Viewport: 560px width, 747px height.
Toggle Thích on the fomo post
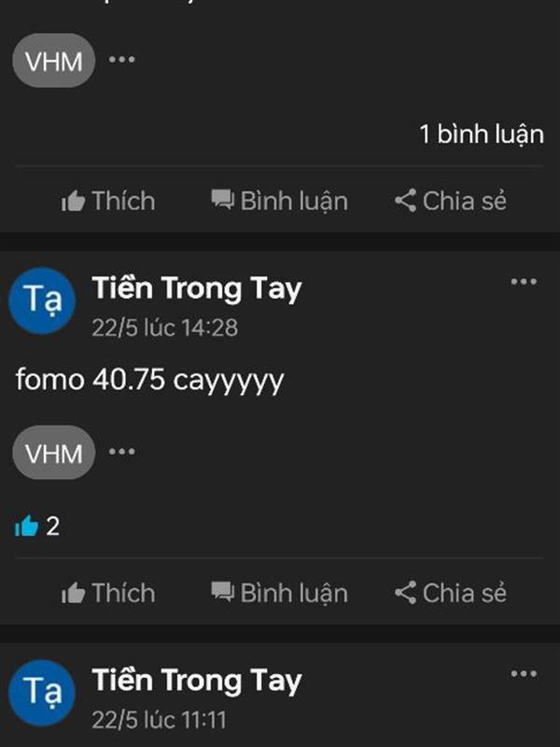(108, 593)
